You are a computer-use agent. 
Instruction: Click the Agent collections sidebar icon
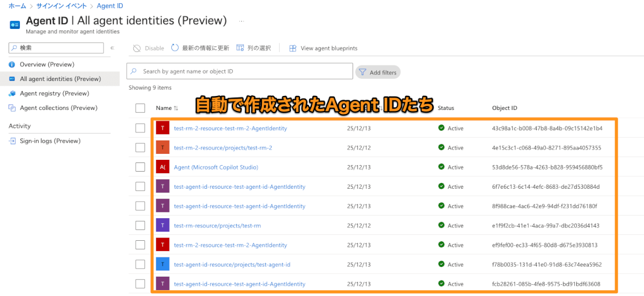click(12, 108)
